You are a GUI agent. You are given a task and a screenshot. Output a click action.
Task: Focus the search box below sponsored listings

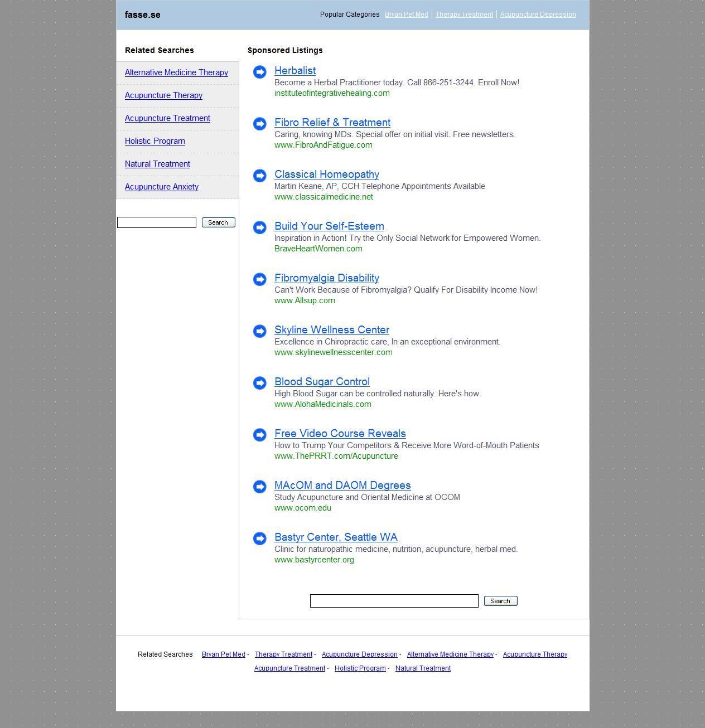click(394, 601)
